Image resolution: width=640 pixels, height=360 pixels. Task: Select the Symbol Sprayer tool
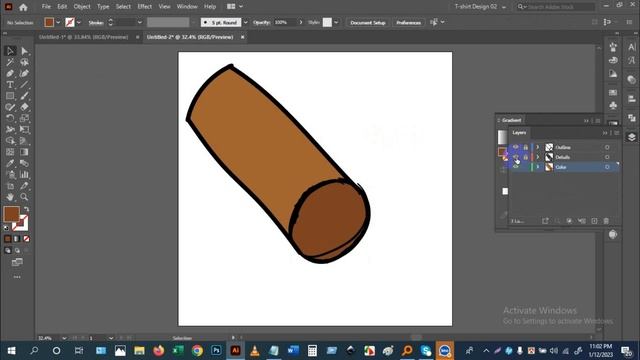(10, 175)
